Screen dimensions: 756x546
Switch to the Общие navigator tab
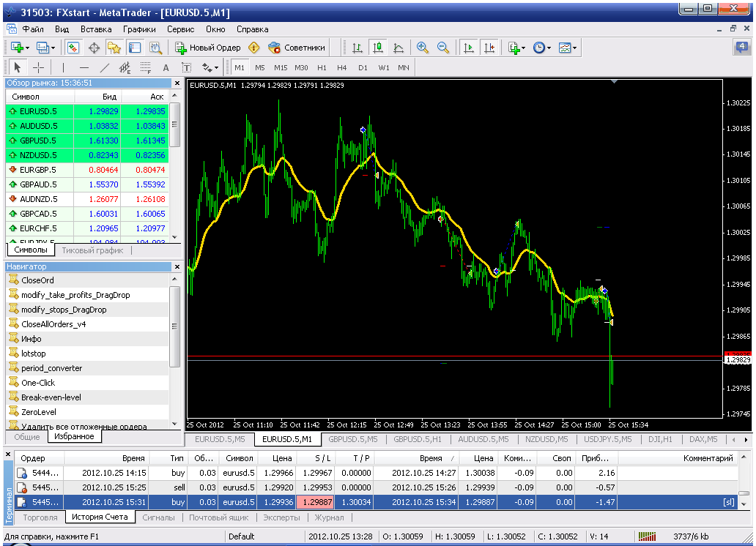[x=27, y=437]
